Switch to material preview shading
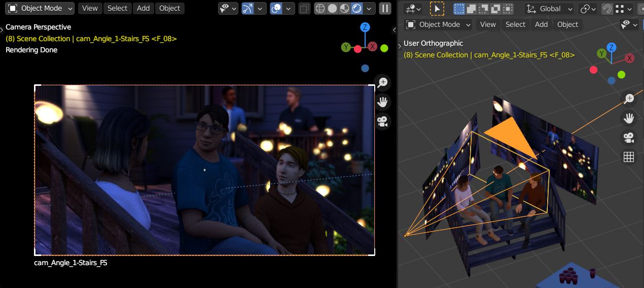Image resolution: width=644 pixels, height=288 pixels. tap(344, 9)
